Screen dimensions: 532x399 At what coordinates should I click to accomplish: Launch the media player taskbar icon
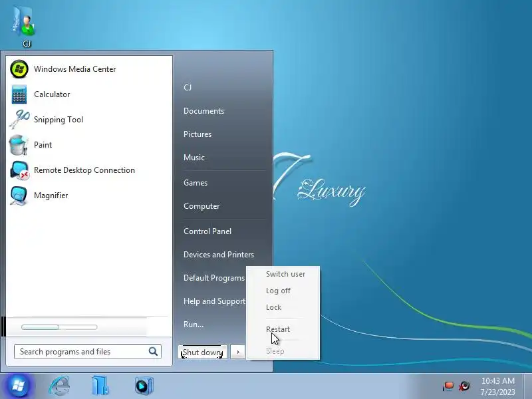tap(144, 386)
